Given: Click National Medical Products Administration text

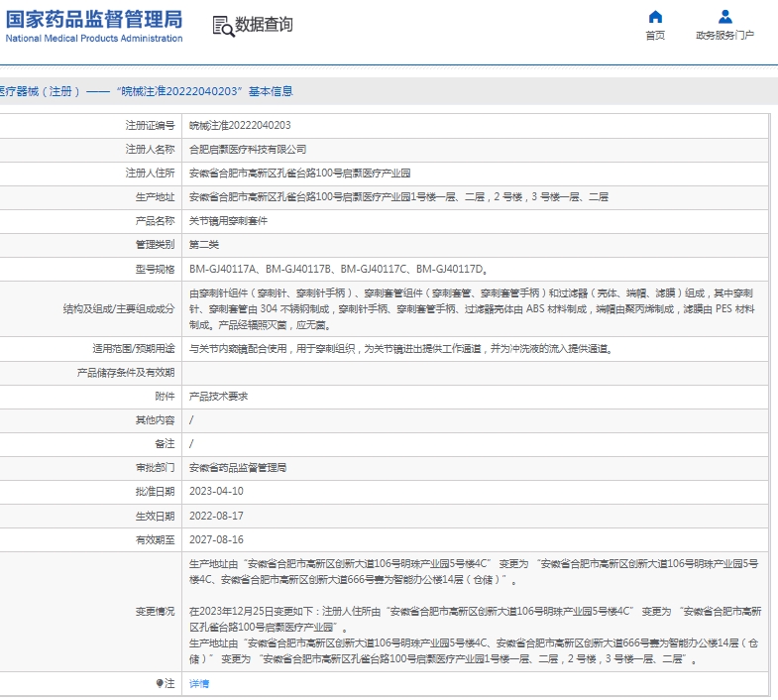Looking at the screenshot, I should (94, 39).
